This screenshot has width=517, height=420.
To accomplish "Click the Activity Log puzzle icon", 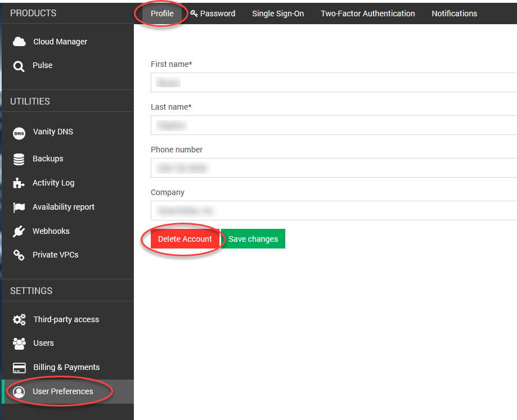I will 19,183.
